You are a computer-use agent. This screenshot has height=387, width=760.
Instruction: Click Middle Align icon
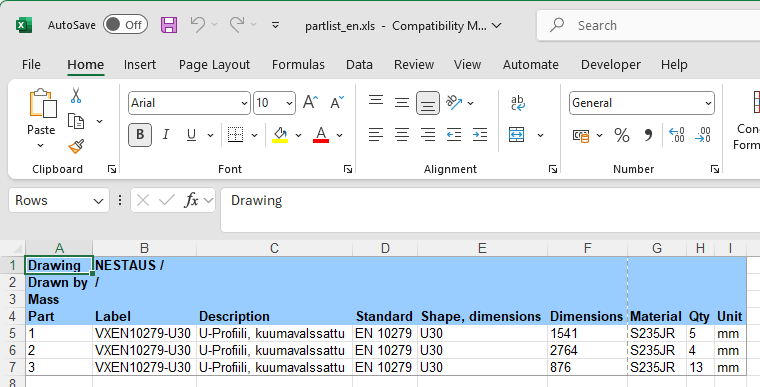tap(402, 102)
